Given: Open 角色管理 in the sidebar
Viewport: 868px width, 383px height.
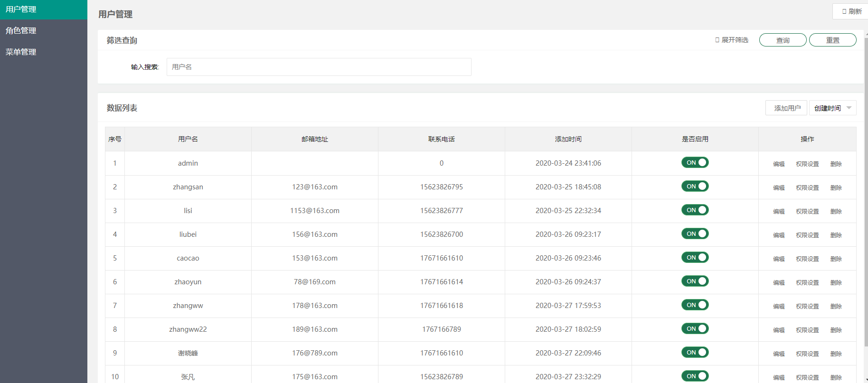Looking at the screenshot, I should point(21,30).
